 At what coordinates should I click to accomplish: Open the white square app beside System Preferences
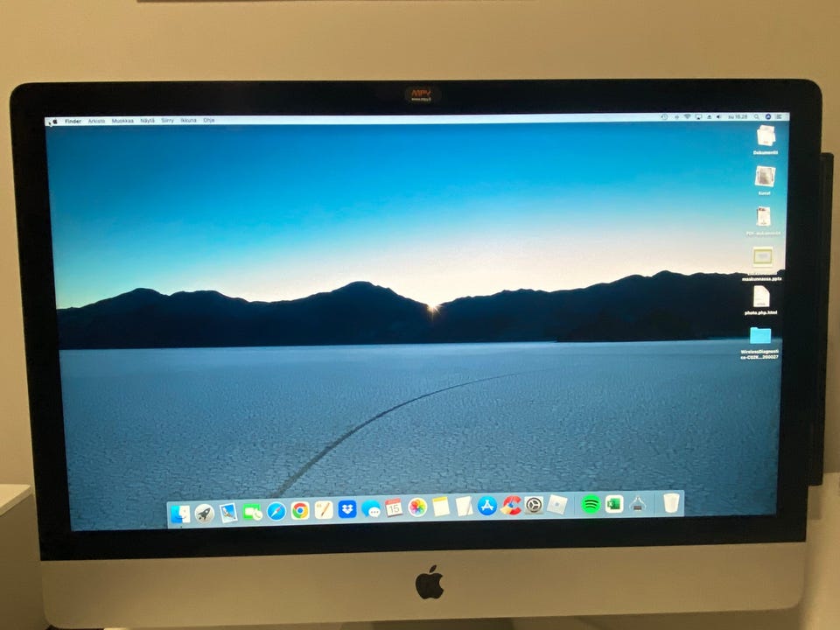pos(557,504)
